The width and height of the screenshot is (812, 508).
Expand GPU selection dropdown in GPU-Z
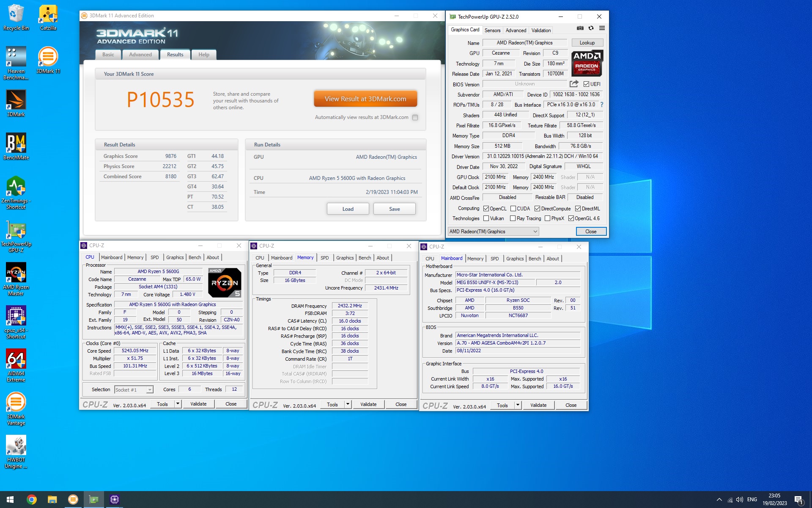click(493, 232)
